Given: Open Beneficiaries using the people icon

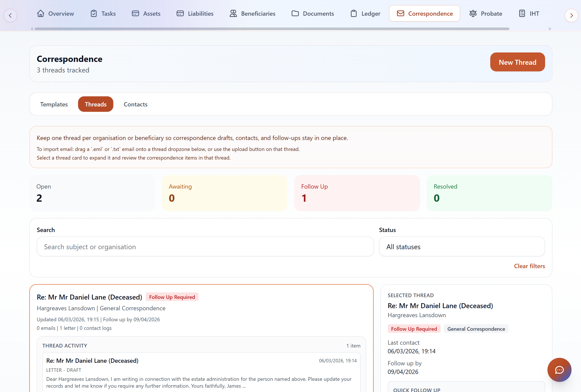Looking at the screenshot, I should [233, 14].
